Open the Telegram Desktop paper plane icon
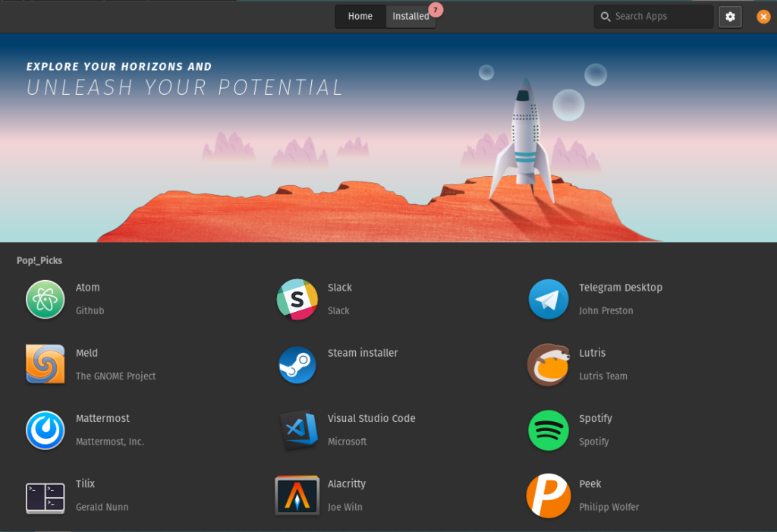 point(548,299)
